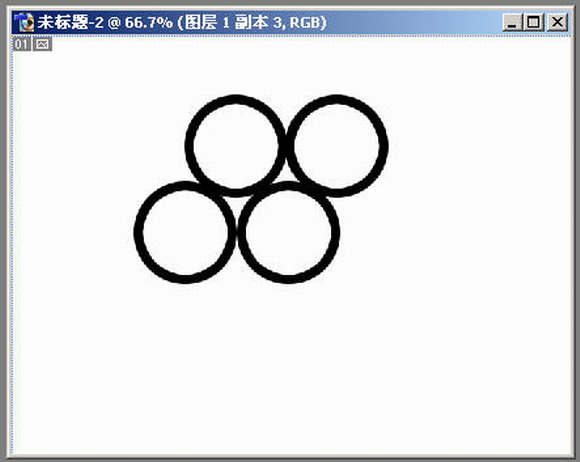This screenshot has height=462, width=580.
Task: Click the blank title bar area before minimize button
Action: pyautogui.click(x=414, y=22)
